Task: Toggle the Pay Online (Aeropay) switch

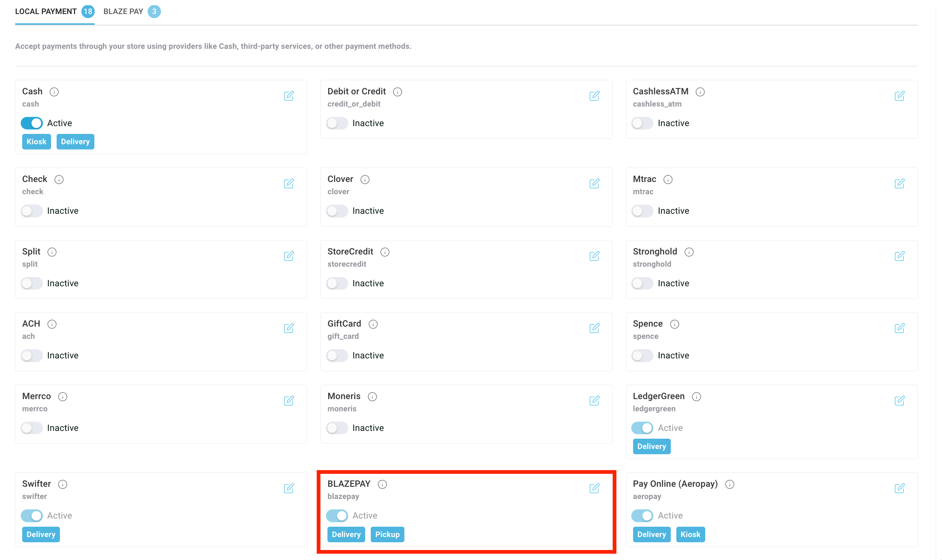Action: (x=642, y=515)
